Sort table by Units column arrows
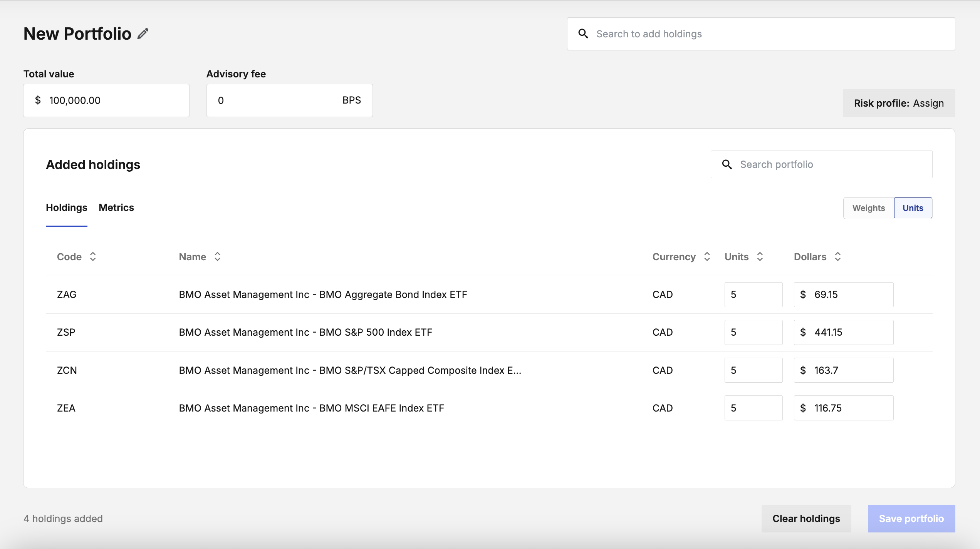Screen dimensions: 980x549 (760, 257)
